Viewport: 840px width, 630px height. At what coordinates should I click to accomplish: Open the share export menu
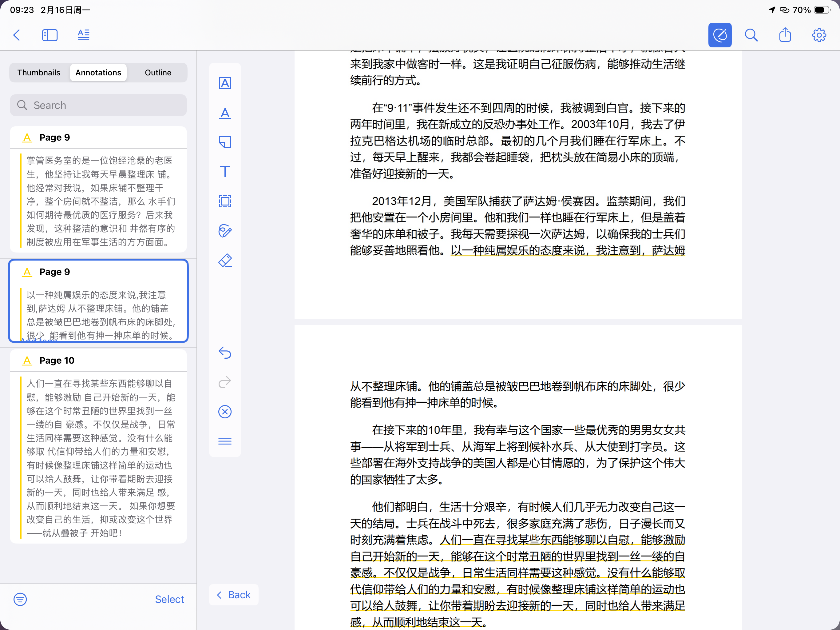pyautogui.click(x=785, y=35)
